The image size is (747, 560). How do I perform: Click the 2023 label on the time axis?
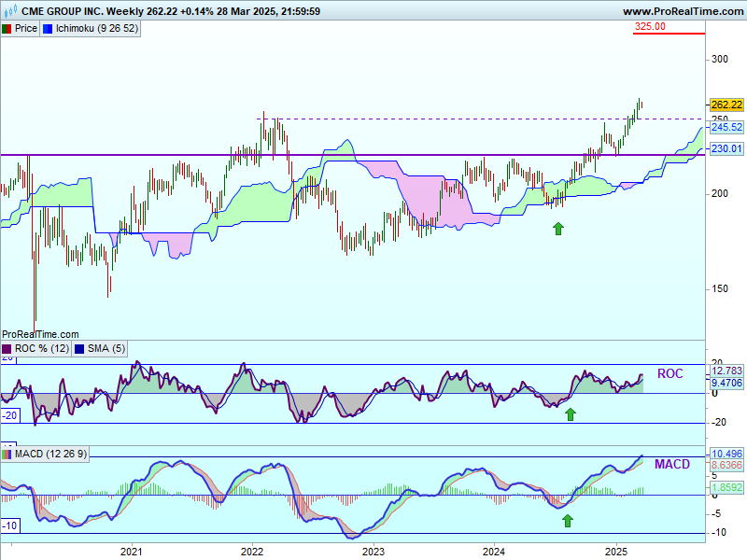[373, 552]
